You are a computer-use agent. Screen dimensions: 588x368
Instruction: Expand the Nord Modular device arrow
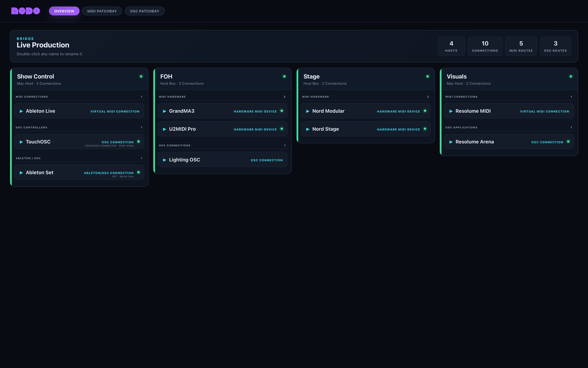308,111
